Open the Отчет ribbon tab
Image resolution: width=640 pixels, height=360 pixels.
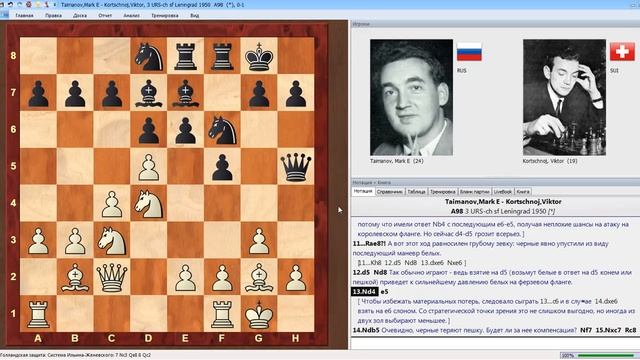pos(105,16)
